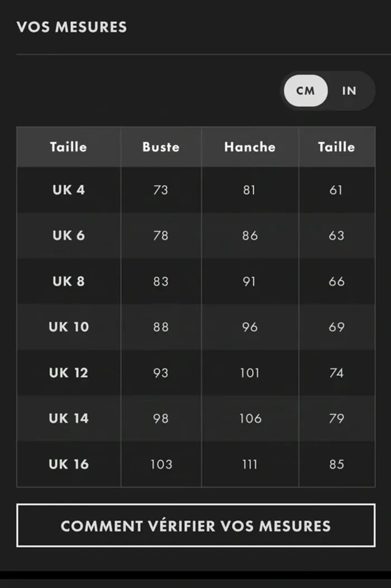The height and width of the screenshot is (588, 391).
Task: Switch measurement units to IN
Action: point(349,90)
